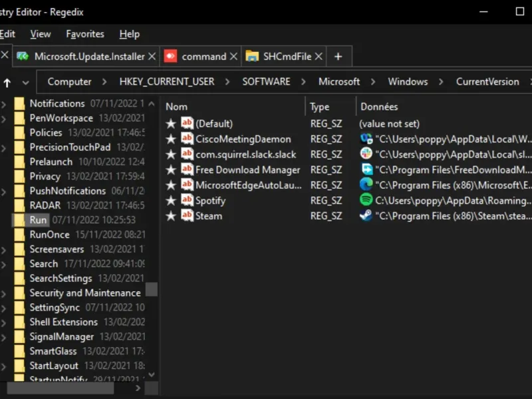Close the SHCmdFile tab
This screenshot has width=532, height=399.
pyautogui.click(x=319, y=57)
